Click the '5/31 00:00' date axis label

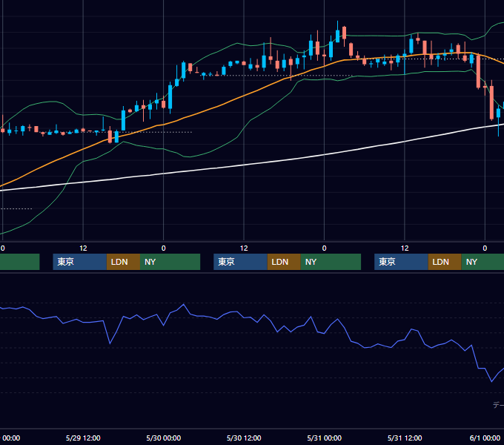click(x=325, y=438)
